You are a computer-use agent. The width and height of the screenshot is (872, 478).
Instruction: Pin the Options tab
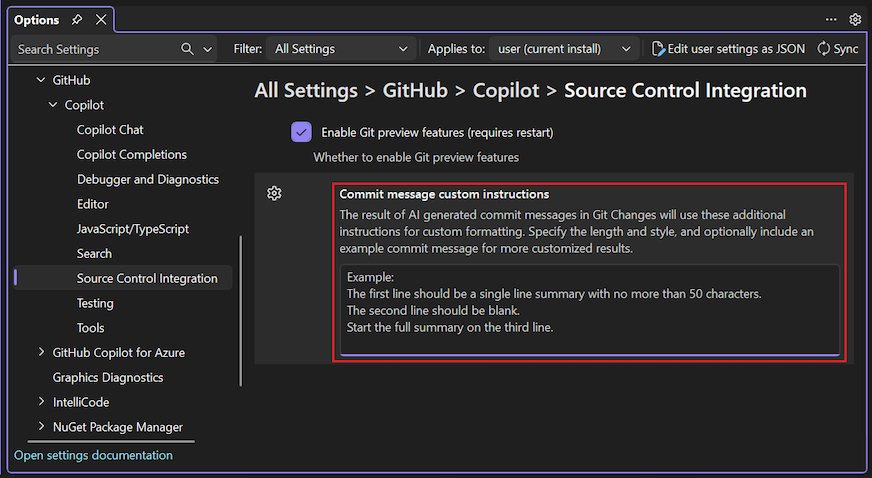[x=79, y=20]
